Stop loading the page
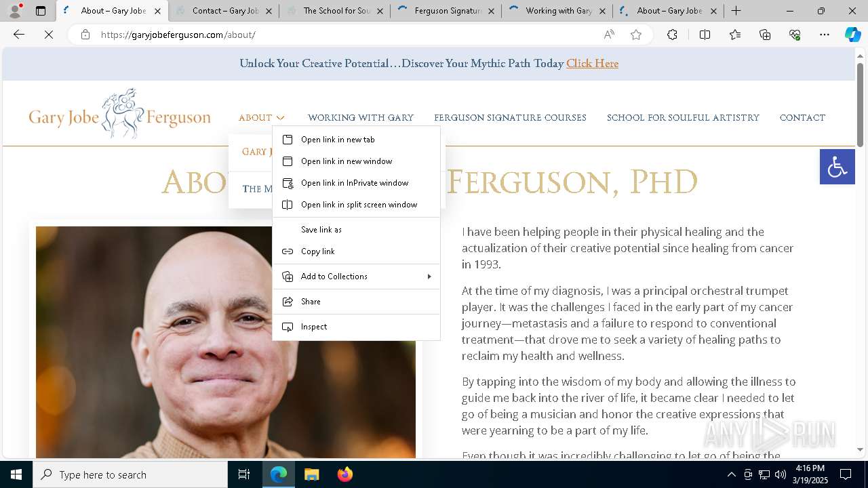The height and width of the screenshot is (488, 868). click(x=49, y=35)
